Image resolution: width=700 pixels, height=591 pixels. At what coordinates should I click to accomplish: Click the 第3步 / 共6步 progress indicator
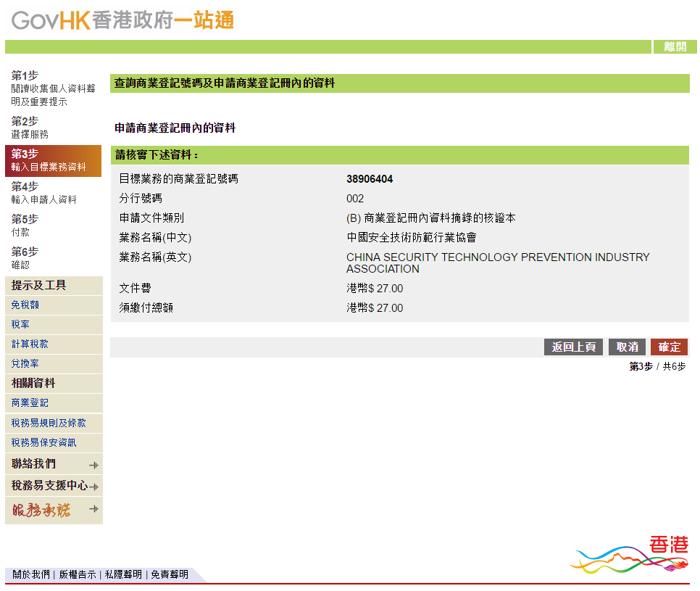point(657,367)
